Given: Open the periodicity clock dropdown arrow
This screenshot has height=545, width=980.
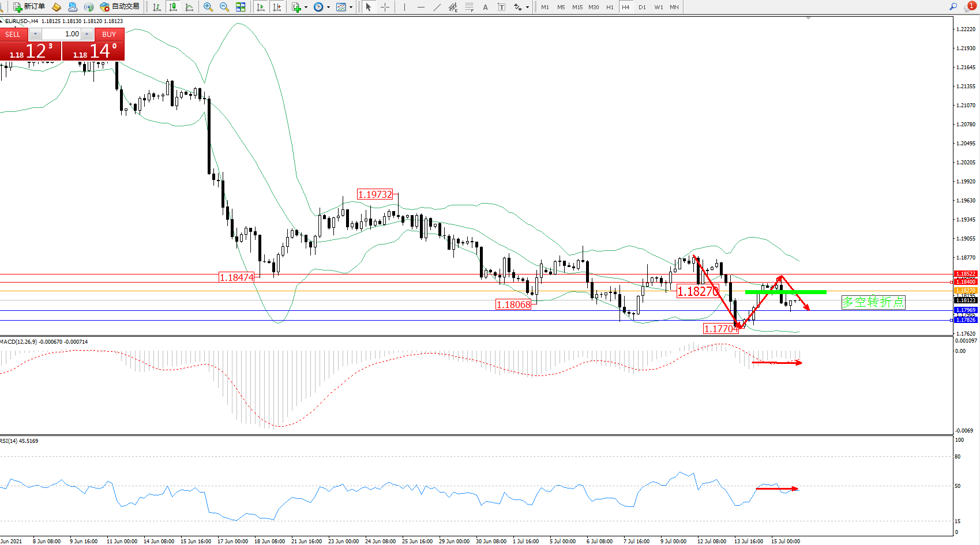Looking at the screenshot, I should click(x=328, y=7).
